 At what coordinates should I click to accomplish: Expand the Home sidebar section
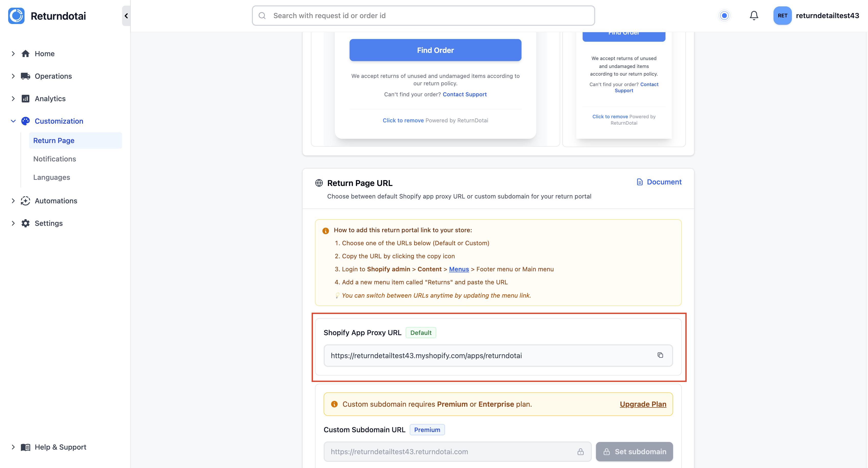click(x=13, y=54)
